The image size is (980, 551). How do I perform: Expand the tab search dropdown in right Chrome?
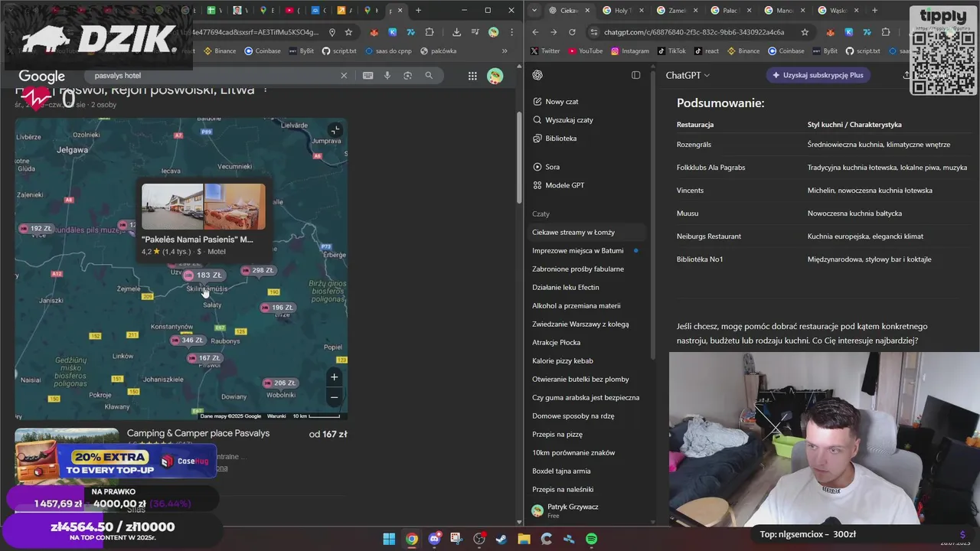coord(534,11)
